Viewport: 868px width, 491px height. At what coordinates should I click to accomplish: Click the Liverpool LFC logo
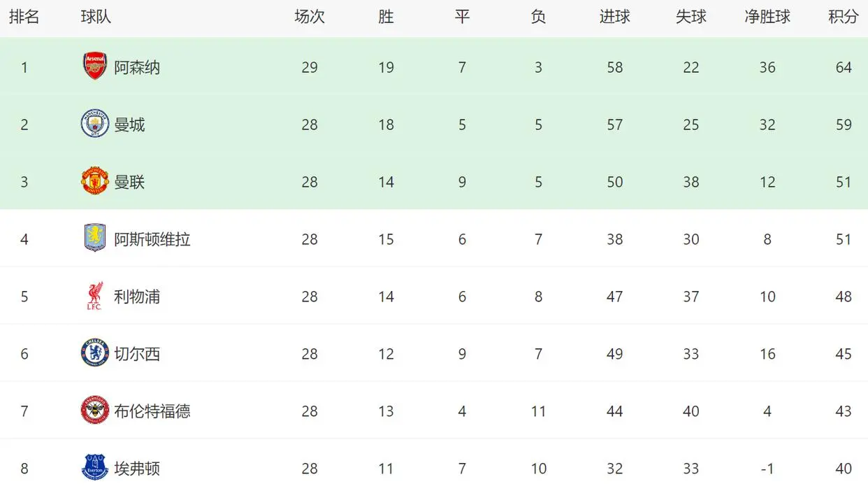94,296
